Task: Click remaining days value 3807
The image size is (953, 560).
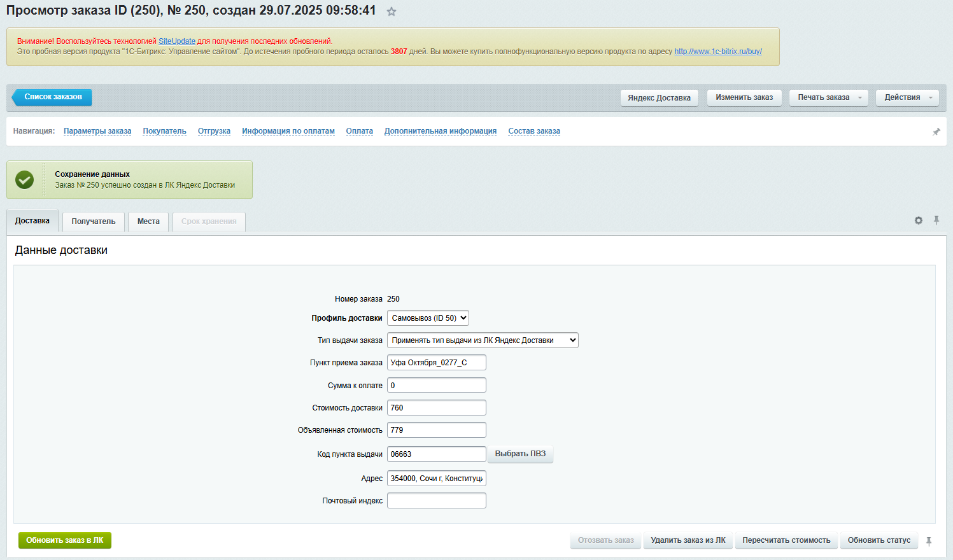Action: [399, 52]
